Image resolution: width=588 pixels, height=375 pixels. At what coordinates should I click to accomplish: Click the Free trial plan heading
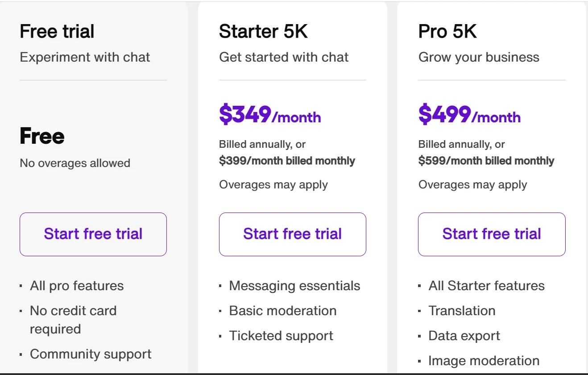[x=57, y=32]
